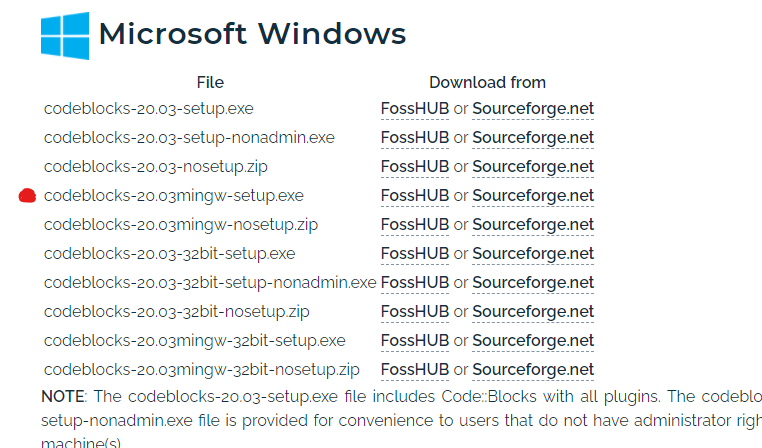Select file name codeblocks-20.03-32bit-setup.exe
Viewport: 762px width, 448px height.
170,254
